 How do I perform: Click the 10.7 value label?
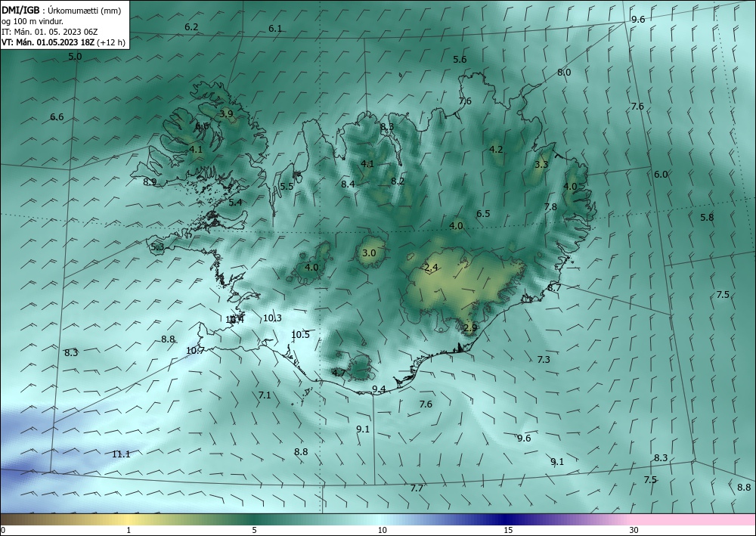coord(195,351)
